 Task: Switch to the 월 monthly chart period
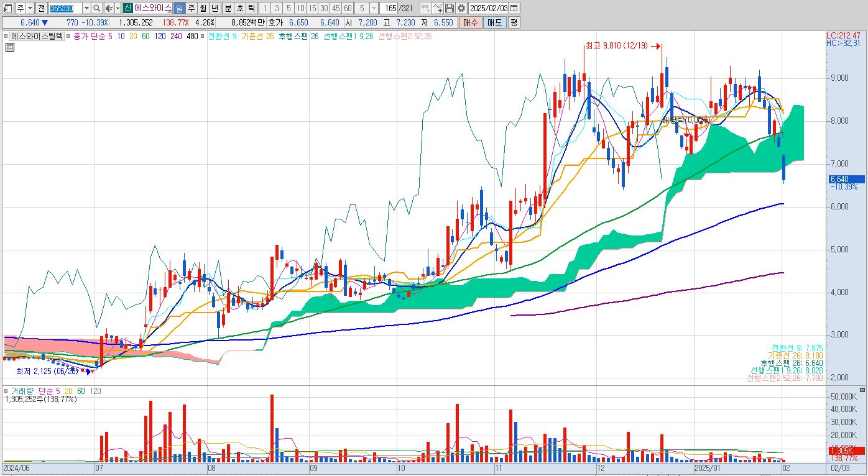click(203, 8)
